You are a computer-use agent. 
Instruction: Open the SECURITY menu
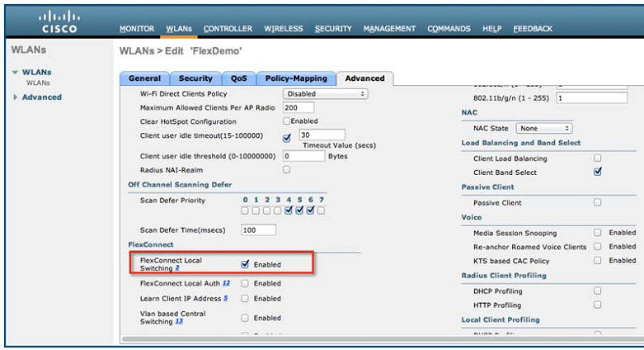pos(333,29)
